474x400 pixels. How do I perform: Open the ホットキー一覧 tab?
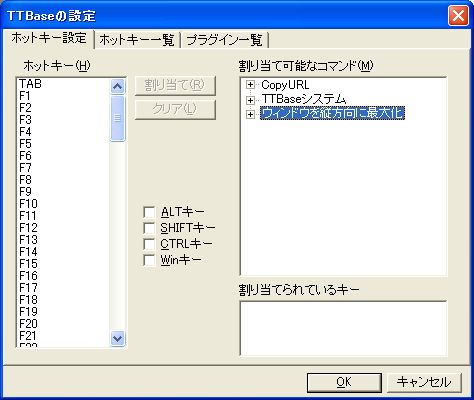(x=137, y=40)
